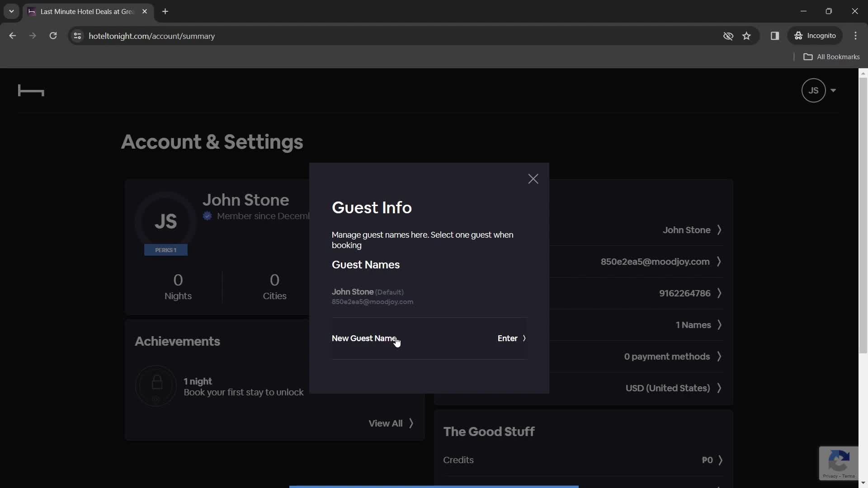Click the Enter chevron arrow
This screenshot has width=868, height=488.
point(524,338)
